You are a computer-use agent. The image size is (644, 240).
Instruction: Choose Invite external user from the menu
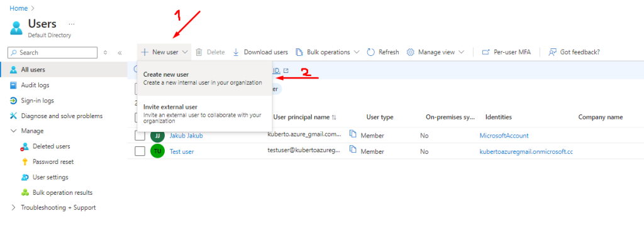point(204,114)
